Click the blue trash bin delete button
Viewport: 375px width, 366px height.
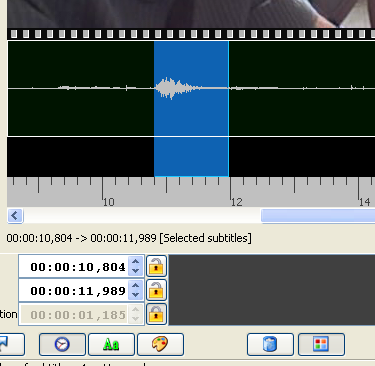(270, 344)
